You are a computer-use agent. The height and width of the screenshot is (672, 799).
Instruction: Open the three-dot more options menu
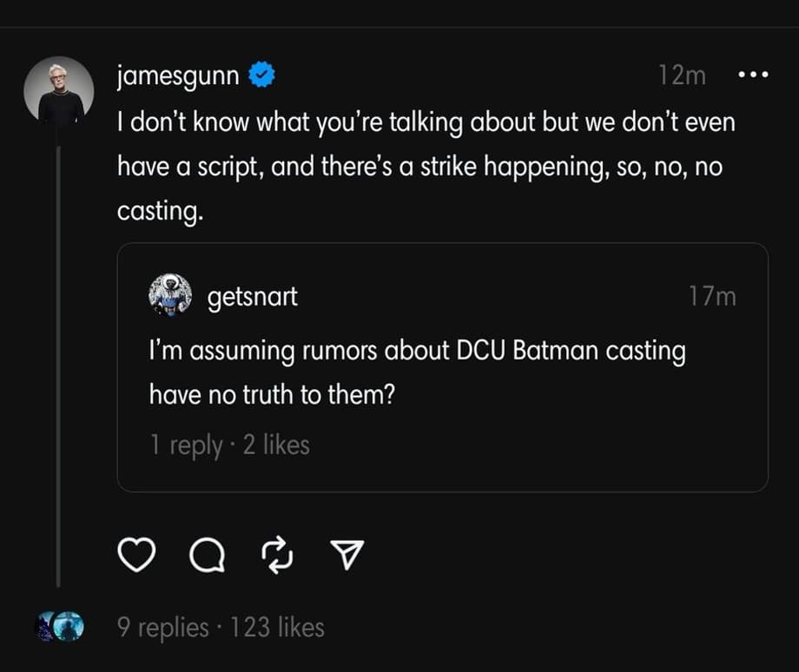click(x=752, y=76)
